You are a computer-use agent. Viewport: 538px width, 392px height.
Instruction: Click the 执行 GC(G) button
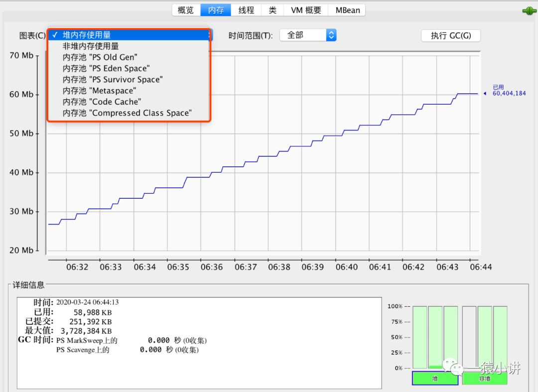[x=451, y=36]
